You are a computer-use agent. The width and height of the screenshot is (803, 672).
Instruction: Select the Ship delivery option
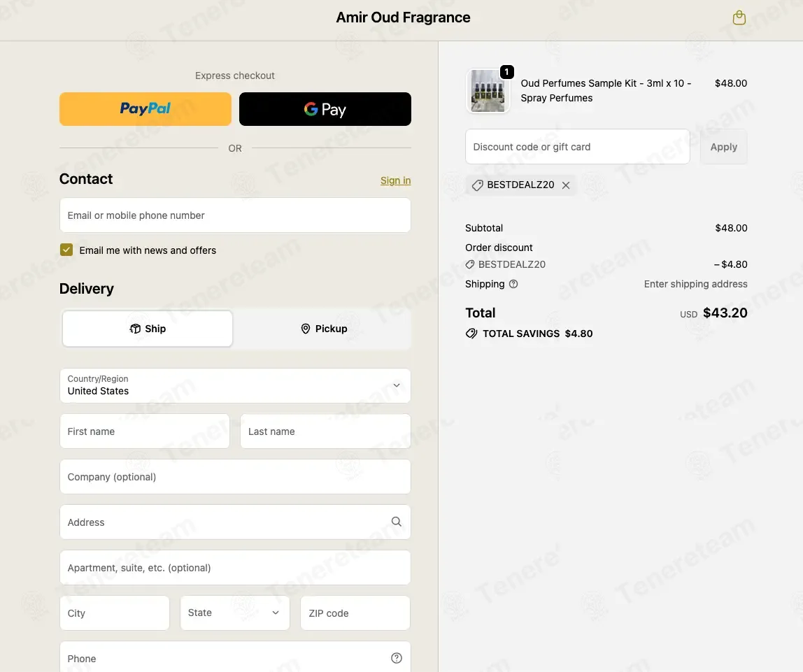tap(148, 329)
